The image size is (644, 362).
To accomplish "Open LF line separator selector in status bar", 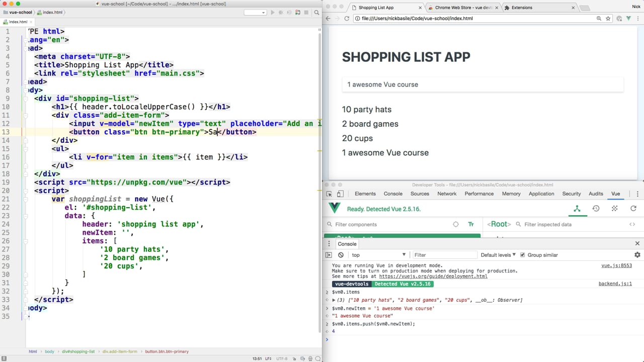I will [269, 358].
